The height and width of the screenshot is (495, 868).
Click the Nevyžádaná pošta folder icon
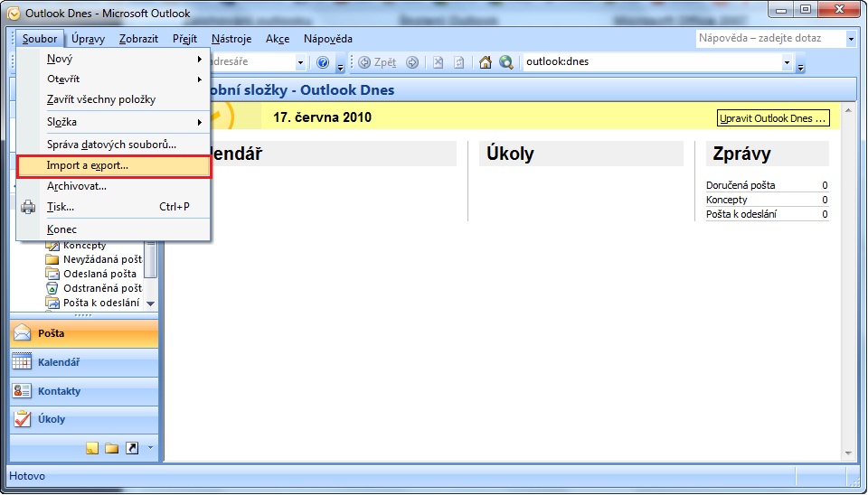coord(52,259)
